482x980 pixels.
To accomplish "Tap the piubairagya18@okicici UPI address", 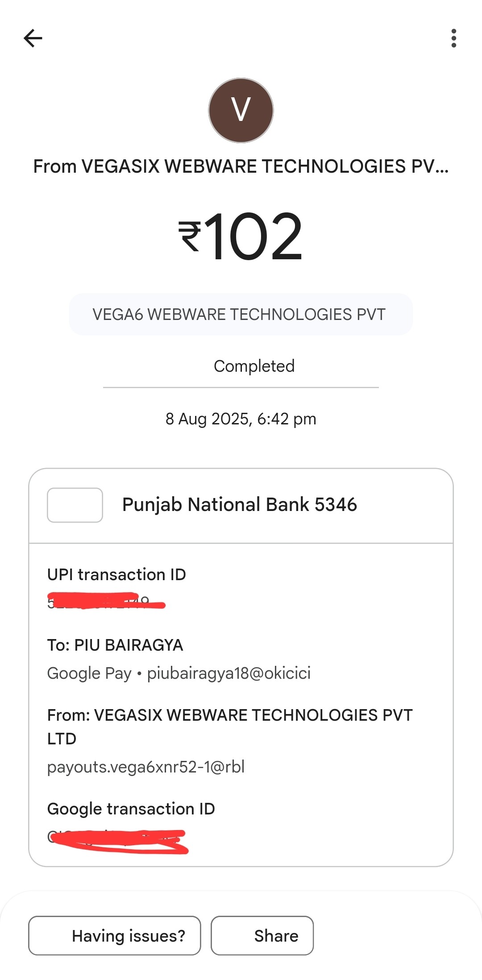I will 229,673.
